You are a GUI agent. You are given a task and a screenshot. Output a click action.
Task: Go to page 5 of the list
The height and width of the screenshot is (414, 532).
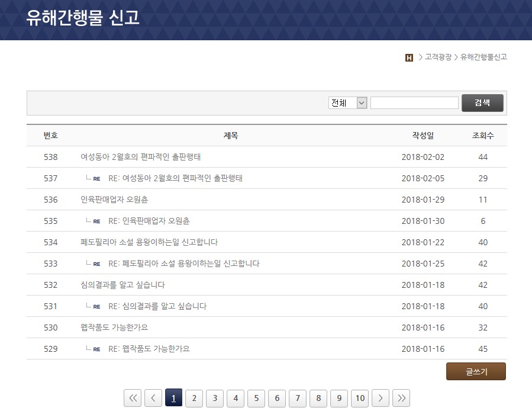tap(256, 398)
